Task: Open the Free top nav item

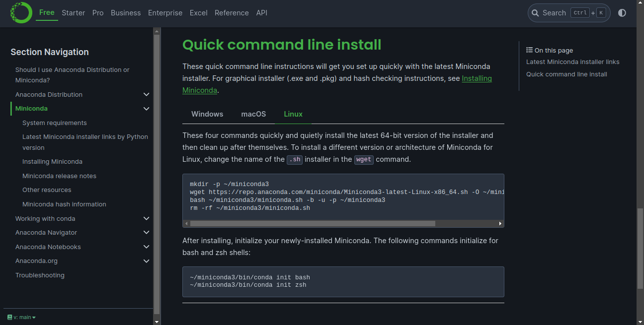Action: 47,12
